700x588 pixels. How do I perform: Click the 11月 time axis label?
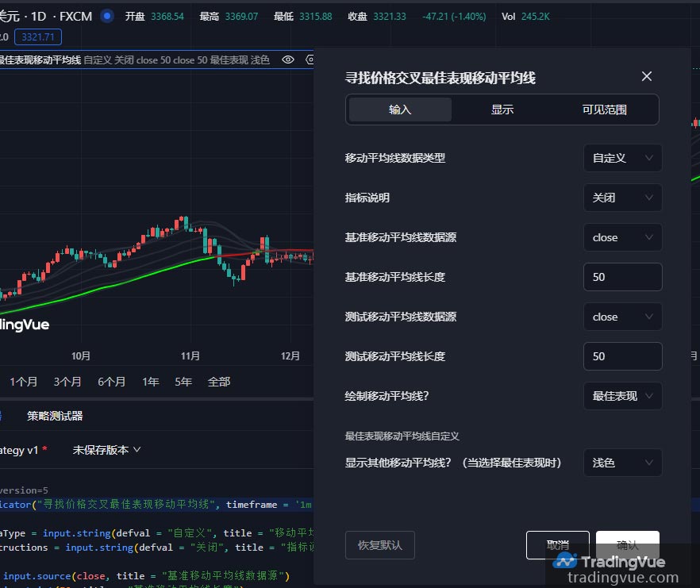click(190, 355)
